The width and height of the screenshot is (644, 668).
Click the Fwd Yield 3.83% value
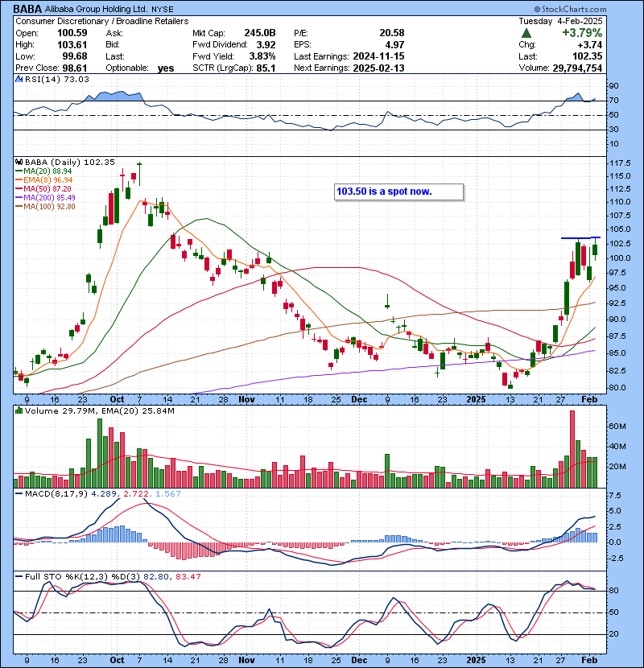tap(262, 56)
